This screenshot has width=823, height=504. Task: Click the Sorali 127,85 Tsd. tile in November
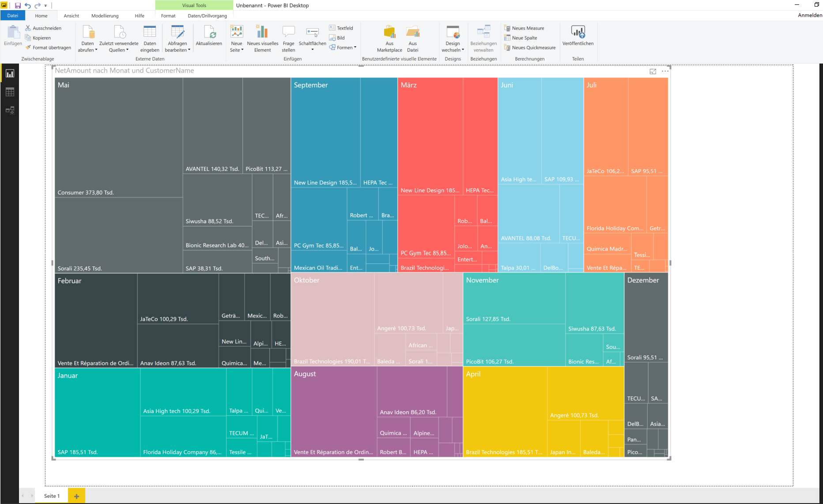[x=514, y=299]
